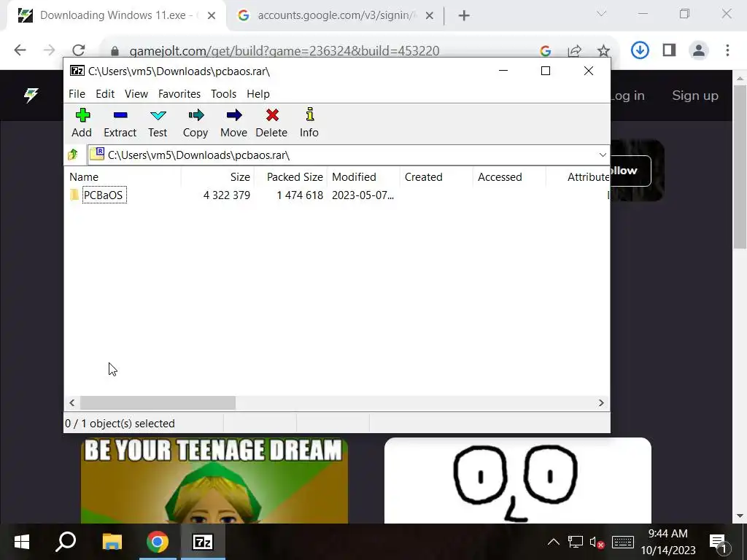This screenshot has height=560, width=747.
Task: Sort by the Name column header
Action: [123, 177]
